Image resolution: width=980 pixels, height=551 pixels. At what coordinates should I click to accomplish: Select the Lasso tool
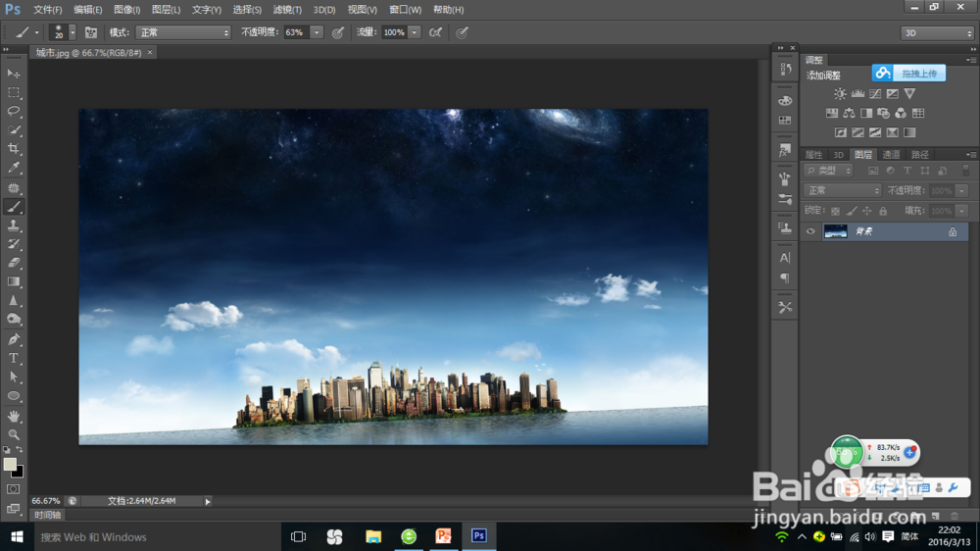coord(14,112)
